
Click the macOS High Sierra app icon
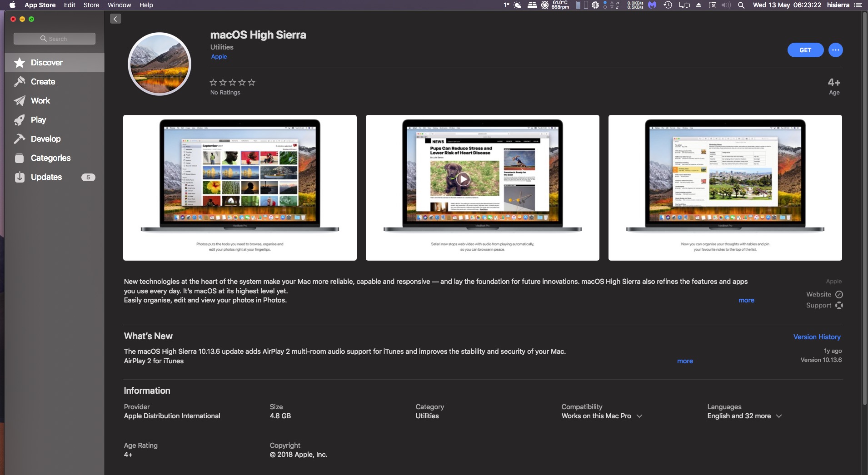[x=160, y=64]
